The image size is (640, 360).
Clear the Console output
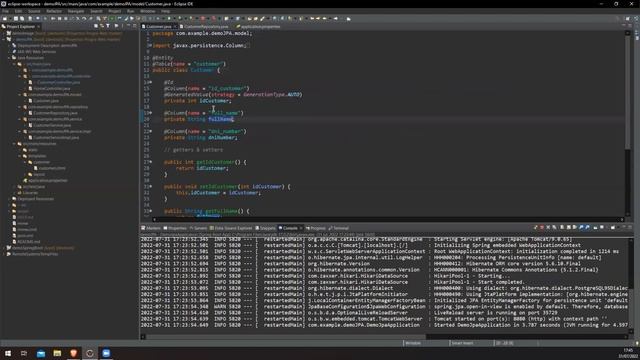coord(562,227)
